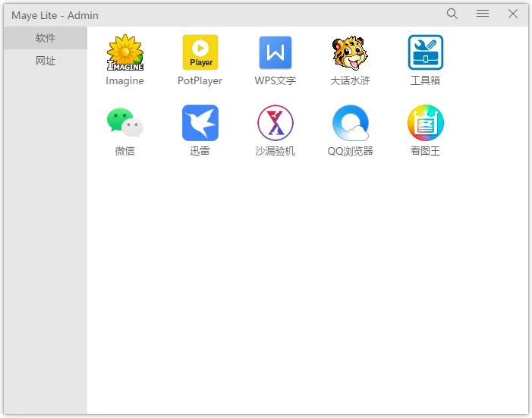Switch to the 网址 tab
The width and height of the screenshot is (532, 418).
(x=46, y=61)
